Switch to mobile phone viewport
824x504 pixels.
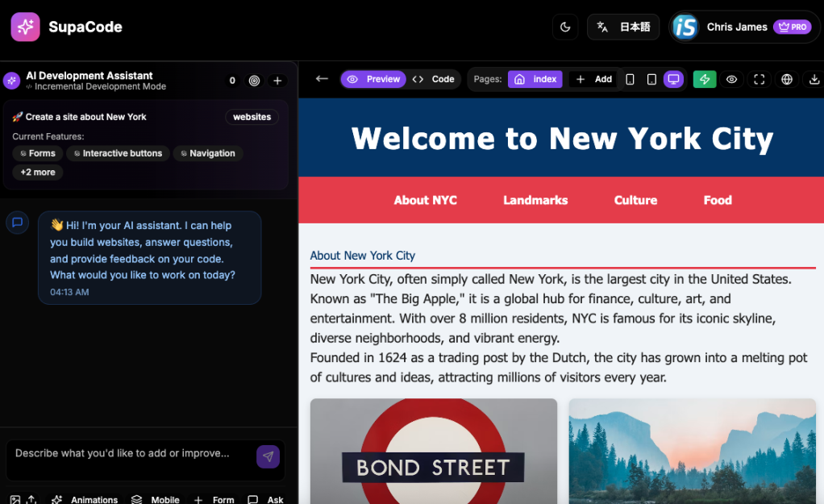point(630,79)
